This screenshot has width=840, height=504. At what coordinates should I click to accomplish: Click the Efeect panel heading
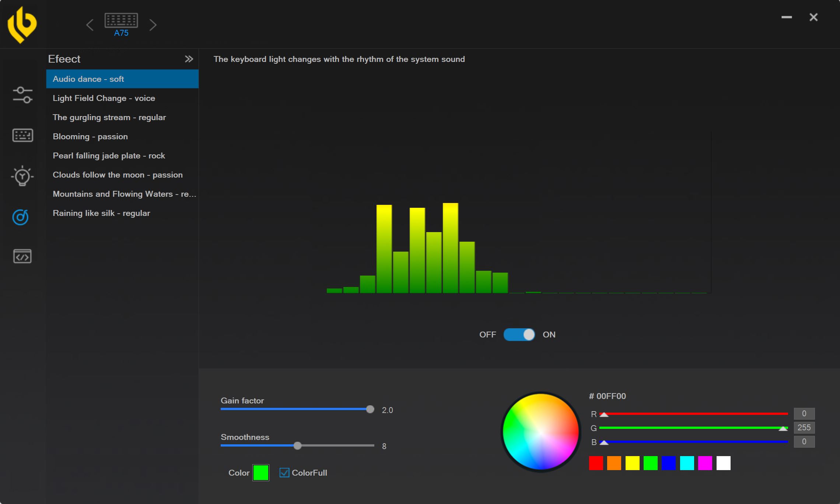[64, 59]
